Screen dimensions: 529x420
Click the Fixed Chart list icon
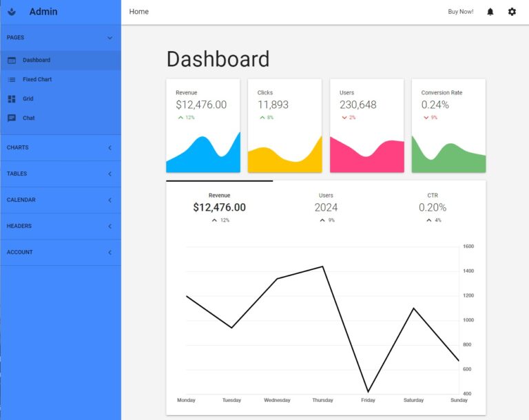(12, 79)
